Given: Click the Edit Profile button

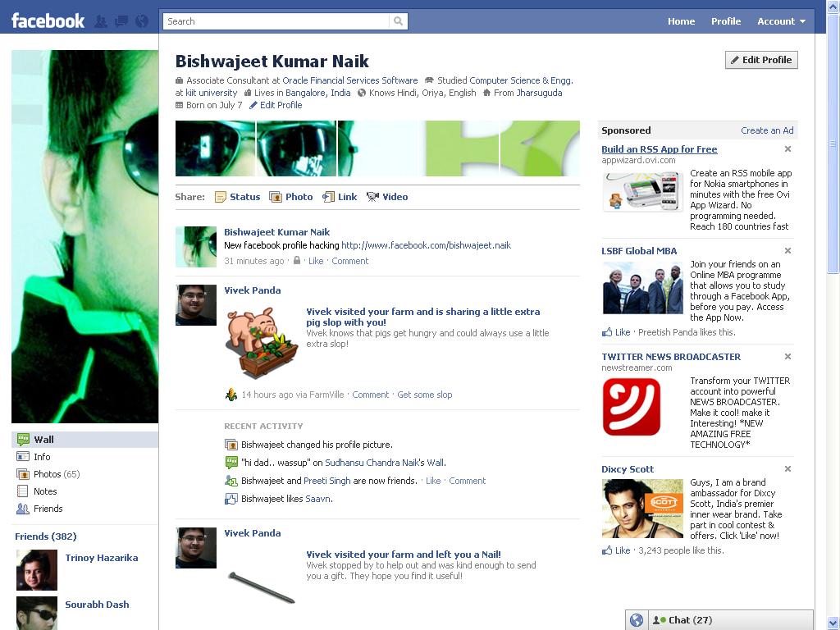Looking at the screenshot, I should 761,60.
